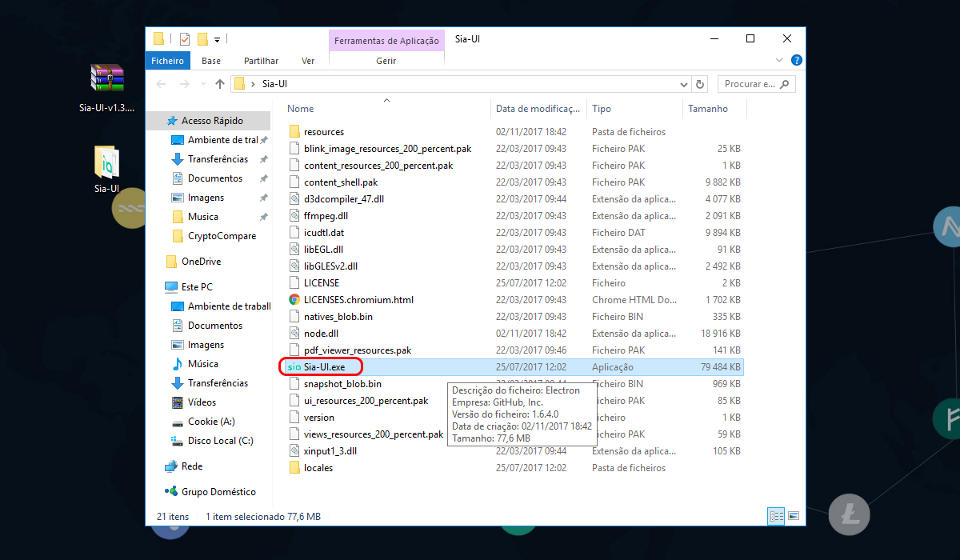Open quick access toolbar customize dropdown
Screen dimensions: 960x560
[217, 38]
